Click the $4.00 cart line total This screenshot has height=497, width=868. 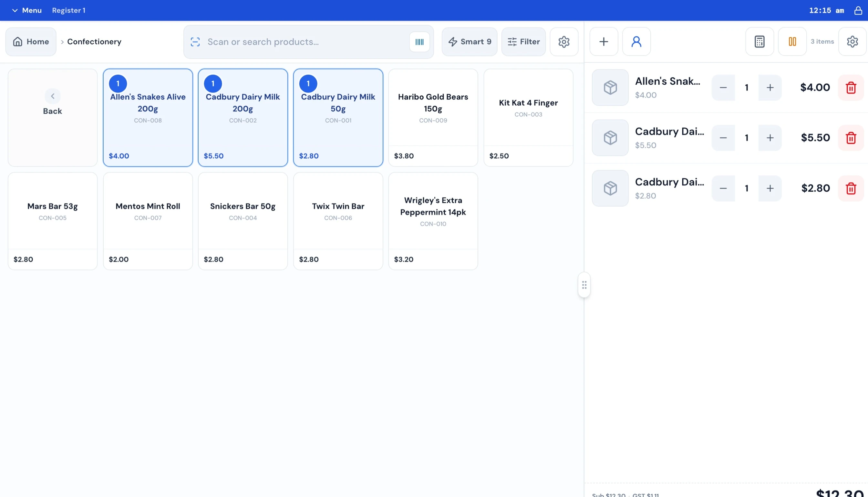pyautogui.click(x=815, y=88)
